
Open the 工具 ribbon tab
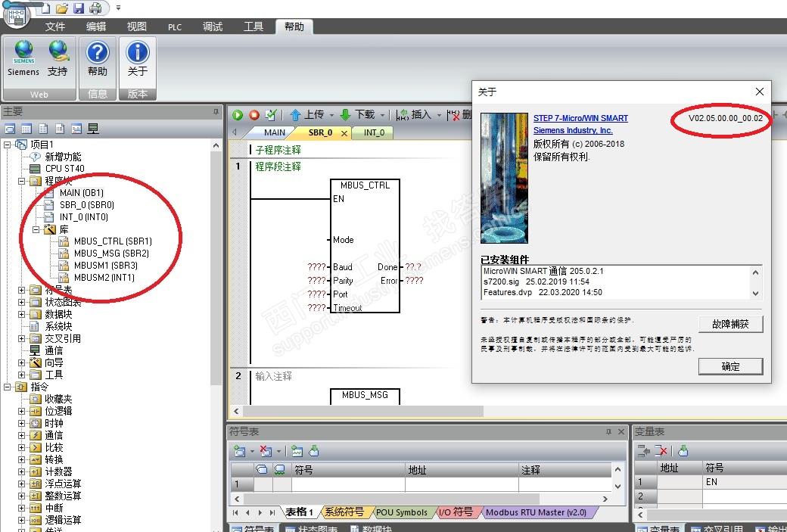(254, 26)
